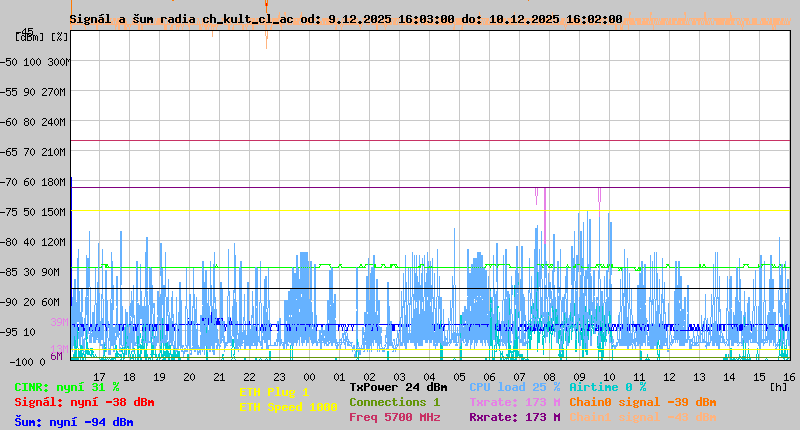The height and width of the screenshot is (430, 800).
Task: Select the green CINR legend entry
Action: tap(66, 387)
